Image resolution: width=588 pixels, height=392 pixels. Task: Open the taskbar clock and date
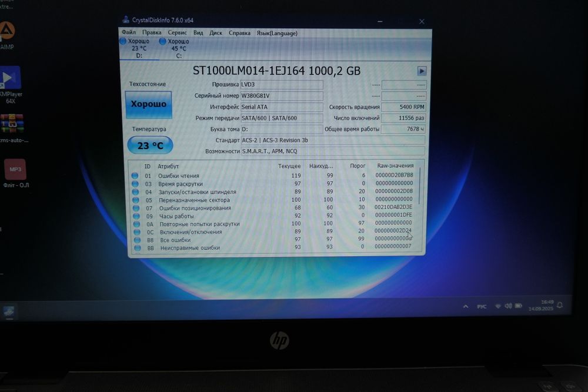pyautogui.click(x=541, y=306)
